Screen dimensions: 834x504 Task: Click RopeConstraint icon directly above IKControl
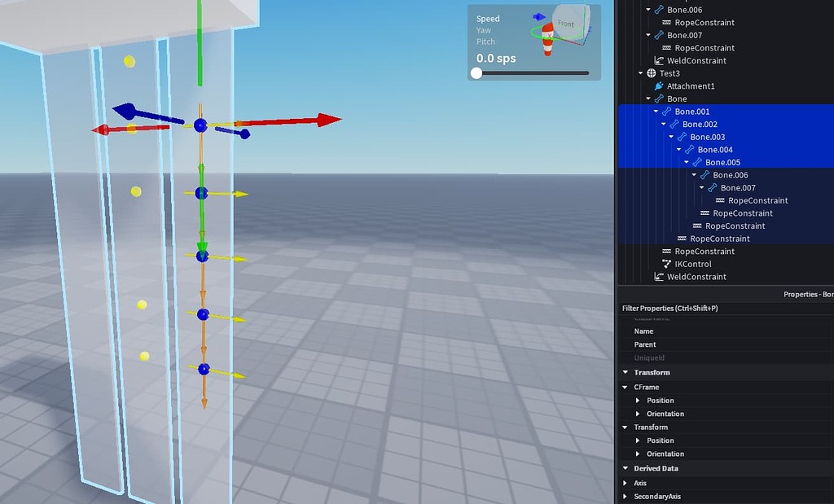point(666,252)
